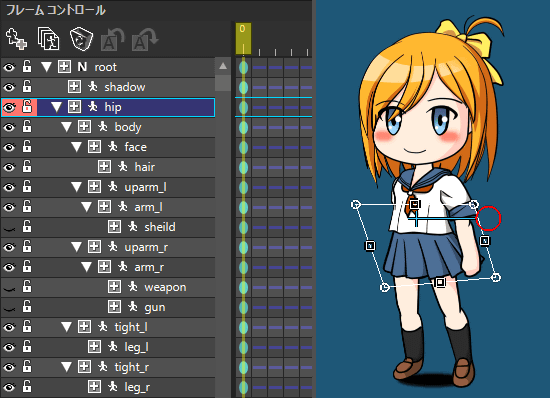
Task: Hide the hair part via eye icon
Action: (x=9, y=167)
